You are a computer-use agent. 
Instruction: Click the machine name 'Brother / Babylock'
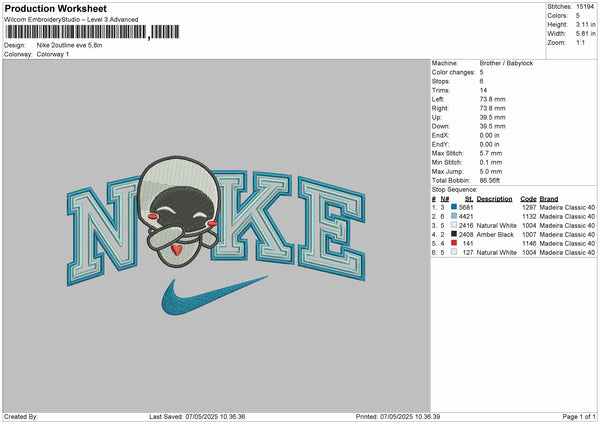[506, 63]
